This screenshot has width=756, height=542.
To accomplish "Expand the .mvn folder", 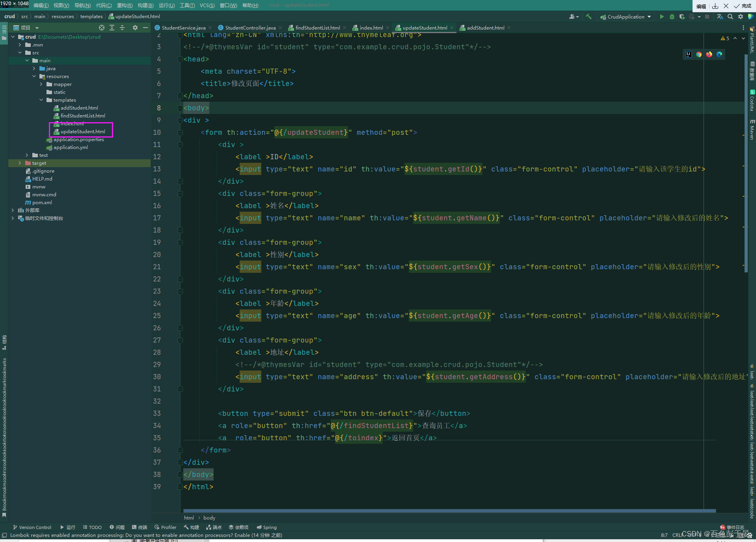I will [20, 45].
